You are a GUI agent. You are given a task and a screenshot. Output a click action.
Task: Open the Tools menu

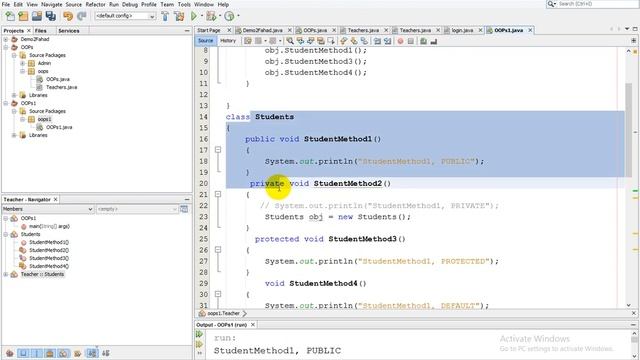184,4
